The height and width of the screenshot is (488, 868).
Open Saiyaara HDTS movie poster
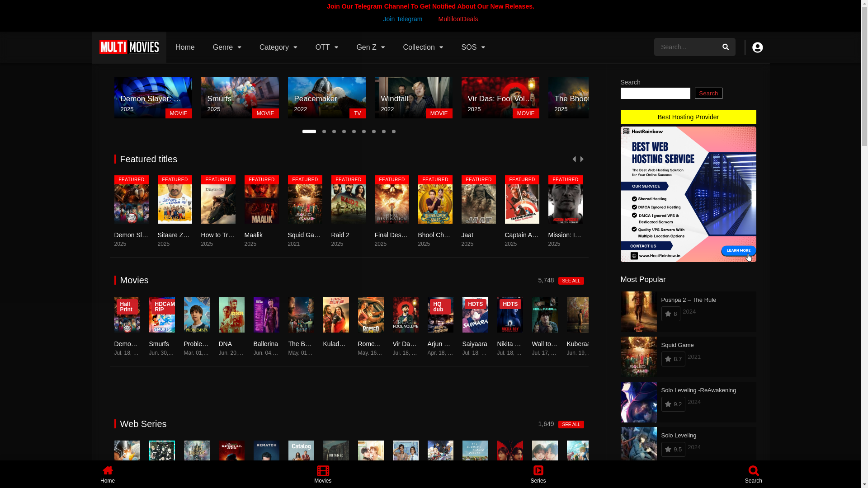(475, 314)
